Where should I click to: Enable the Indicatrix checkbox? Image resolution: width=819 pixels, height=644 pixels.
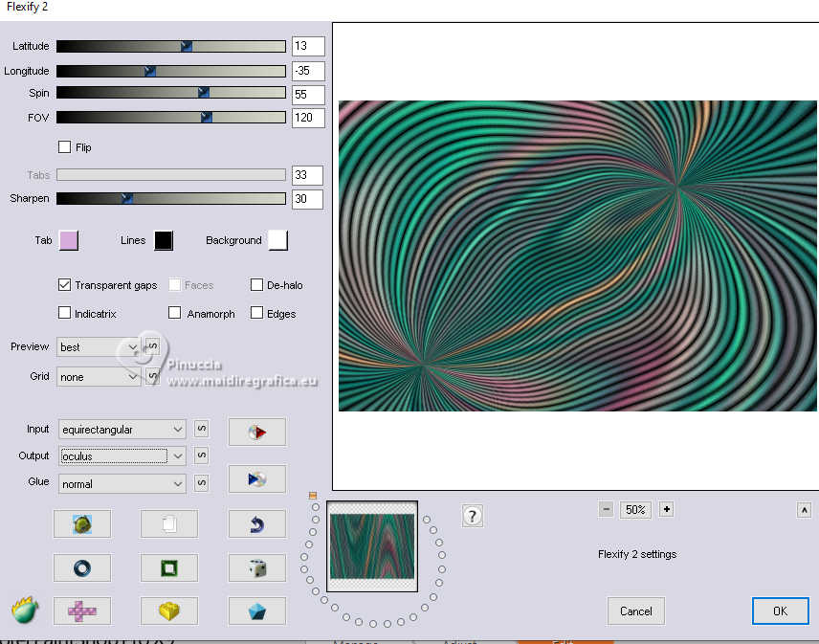coord(64,313)
